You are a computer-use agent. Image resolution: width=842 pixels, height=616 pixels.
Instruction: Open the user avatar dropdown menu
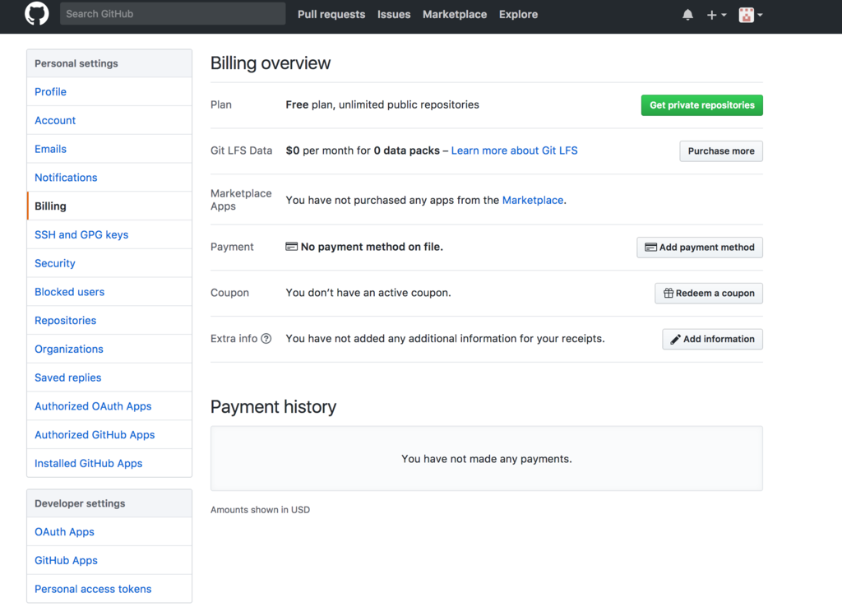[750, 15]
